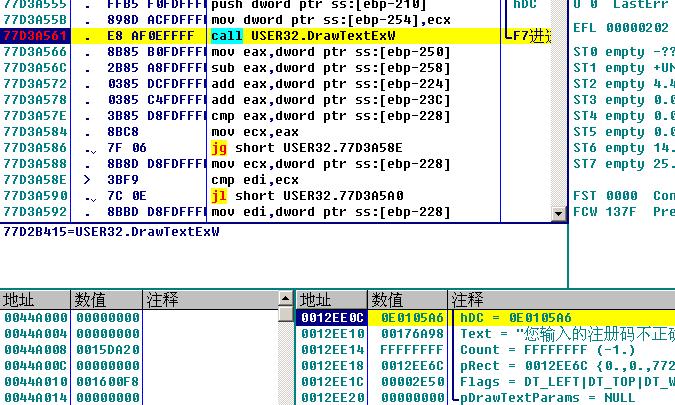Viewport: 675px width, 405px height.
Task: Select the mov ecx,eax instruction
Action: (255, 132)
